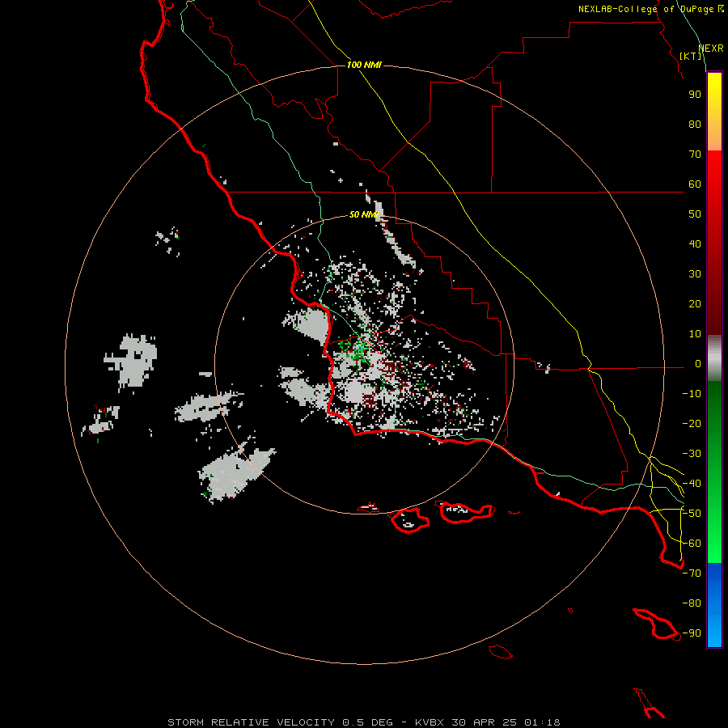Image resolution: width=728 pixels, height=728 pixels.
Task: Click the 40 value on the velocity scale
Action: (695, 244)
